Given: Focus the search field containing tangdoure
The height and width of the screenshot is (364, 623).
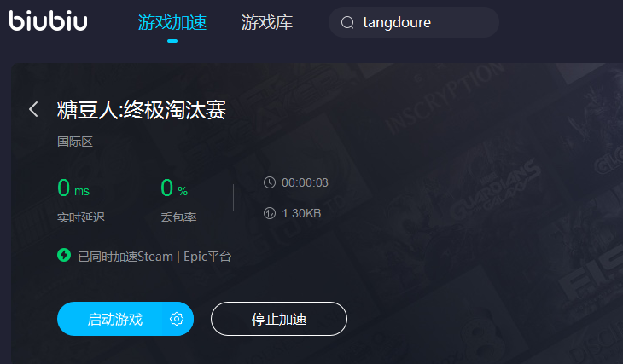Looking at the screenshot, I should tap(414, 22).
